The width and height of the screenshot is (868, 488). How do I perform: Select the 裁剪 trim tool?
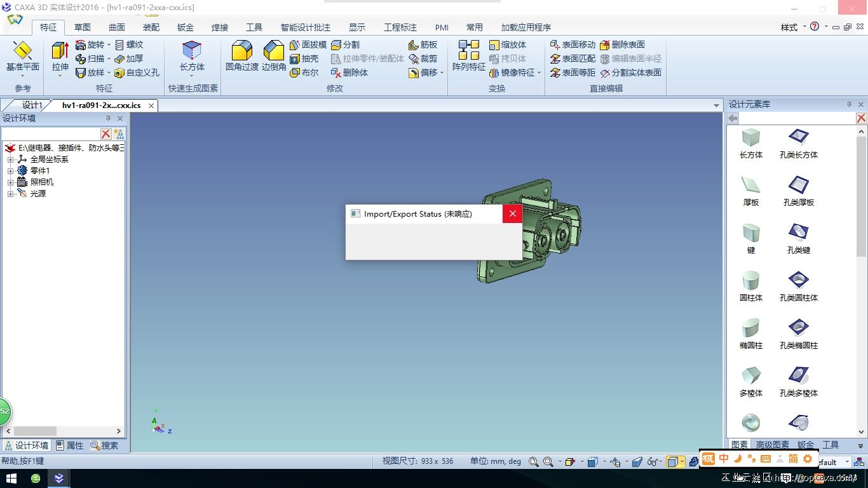[x=423, y=58]
